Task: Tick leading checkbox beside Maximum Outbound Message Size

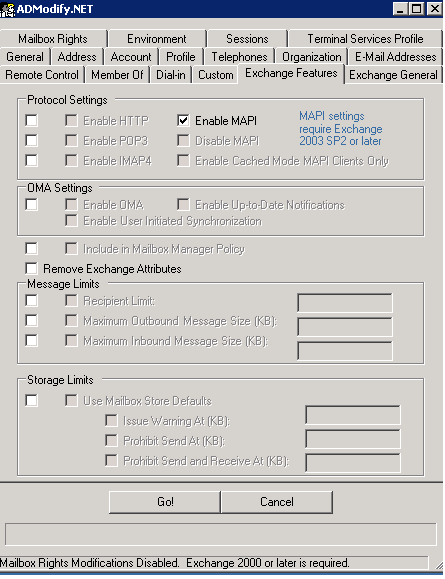Action: tap(31, 320)
